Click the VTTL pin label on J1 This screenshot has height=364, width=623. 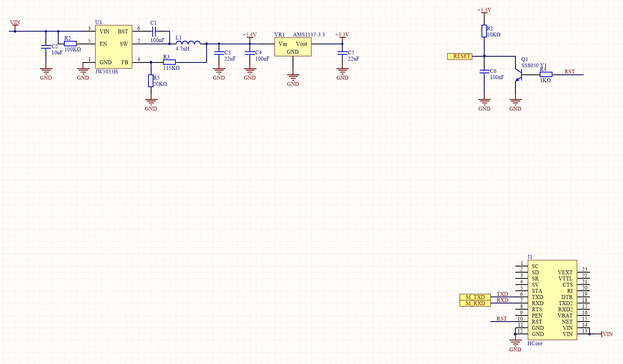(x=566, y=278)
